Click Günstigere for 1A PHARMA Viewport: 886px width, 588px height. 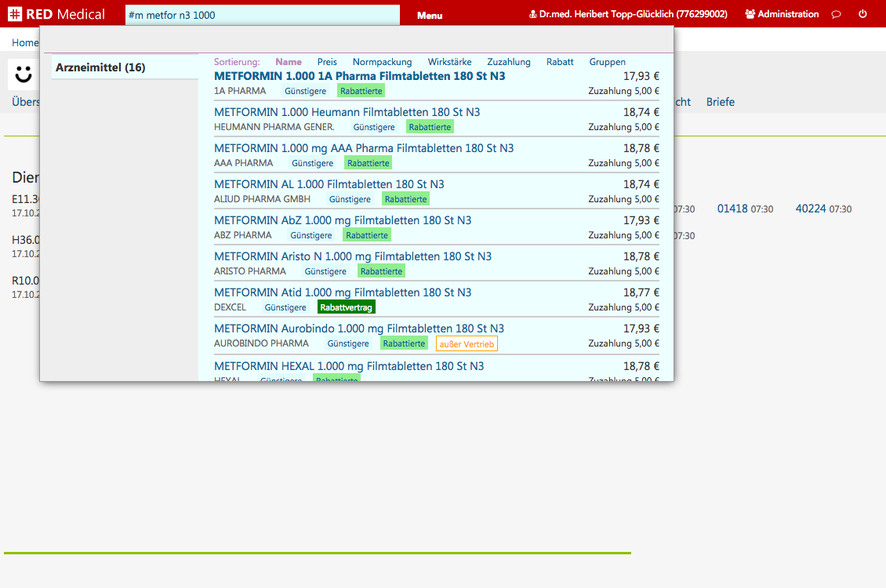(x=305, y=91)
